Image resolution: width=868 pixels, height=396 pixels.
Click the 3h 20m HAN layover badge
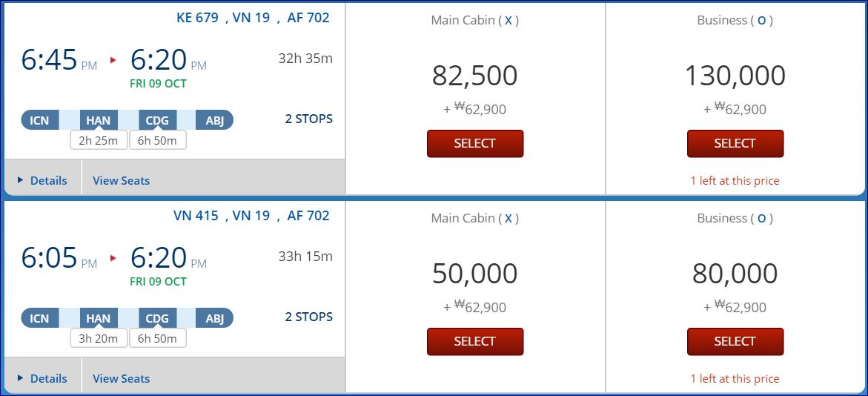pyautogui.click(x=99, y=338)
